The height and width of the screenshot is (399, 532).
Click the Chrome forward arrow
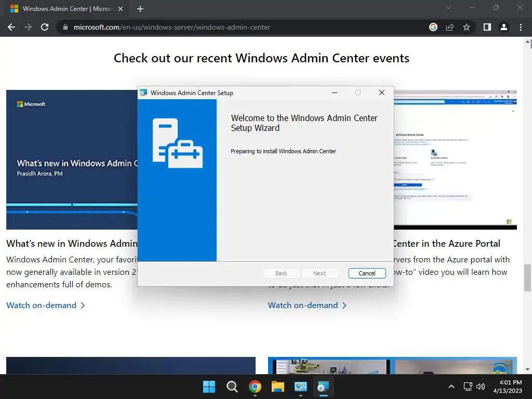pyautogui.click(x=28, y=27)
